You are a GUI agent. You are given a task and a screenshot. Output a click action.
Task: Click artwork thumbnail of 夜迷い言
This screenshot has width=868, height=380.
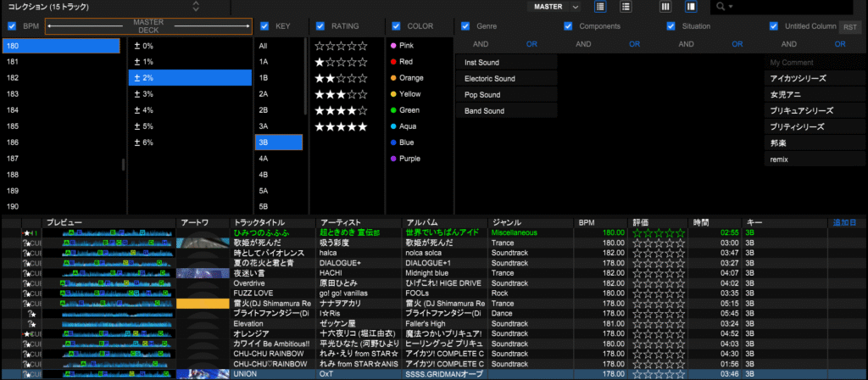tap(203, 273)
